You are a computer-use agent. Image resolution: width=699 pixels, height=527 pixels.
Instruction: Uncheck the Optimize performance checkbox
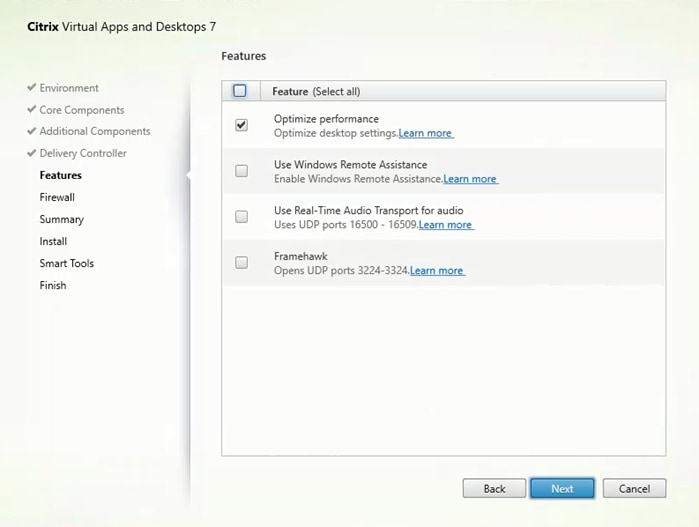[x=241, y=125]
